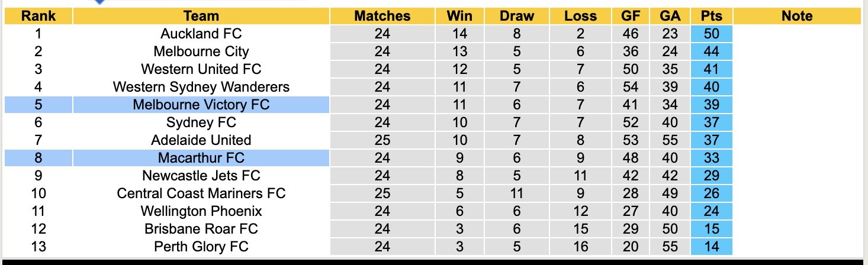Screen dimensions: 868x265
Task: Select the Melbourne City team name
Action: [x=201, y=51]
